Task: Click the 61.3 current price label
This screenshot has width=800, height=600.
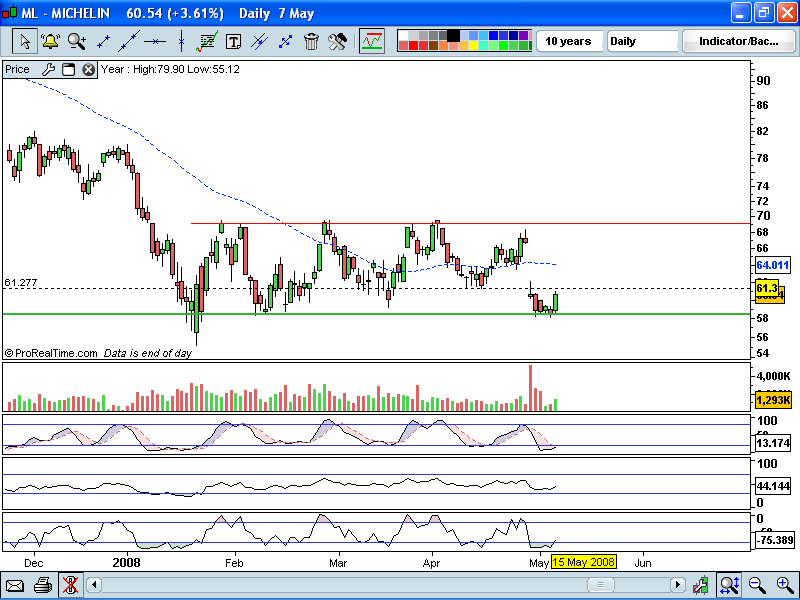Action: coord(767,288)
